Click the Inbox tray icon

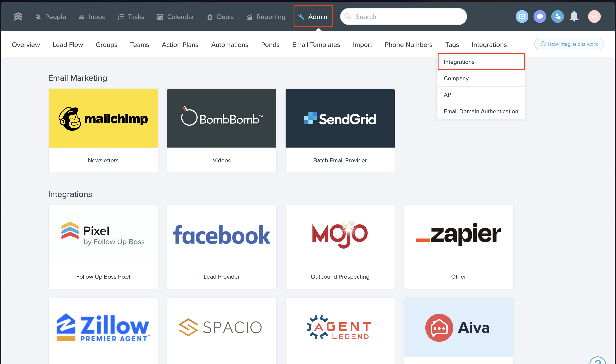click(x=81, y=17)
